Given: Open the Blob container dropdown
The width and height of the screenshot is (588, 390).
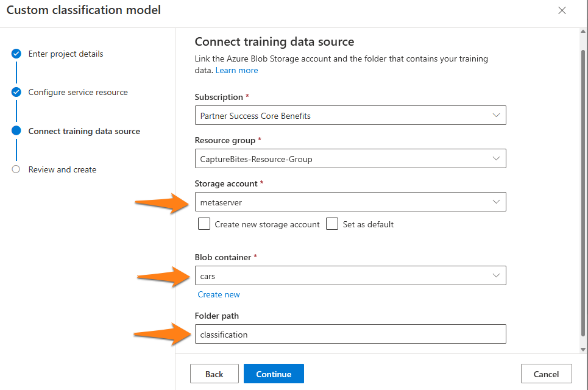Looking at the screenshot, I should pyautogui.click(x=350, y=275).
